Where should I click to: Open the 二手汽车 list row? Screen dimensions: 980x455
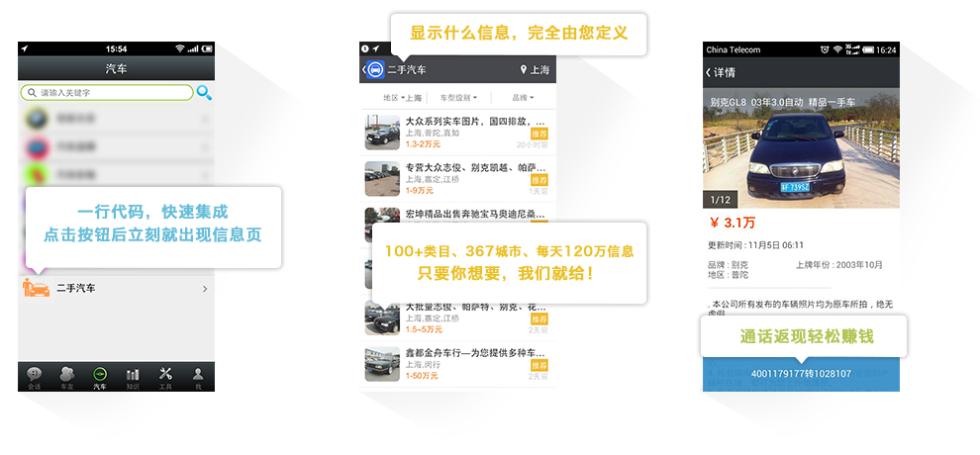(116, 289)
